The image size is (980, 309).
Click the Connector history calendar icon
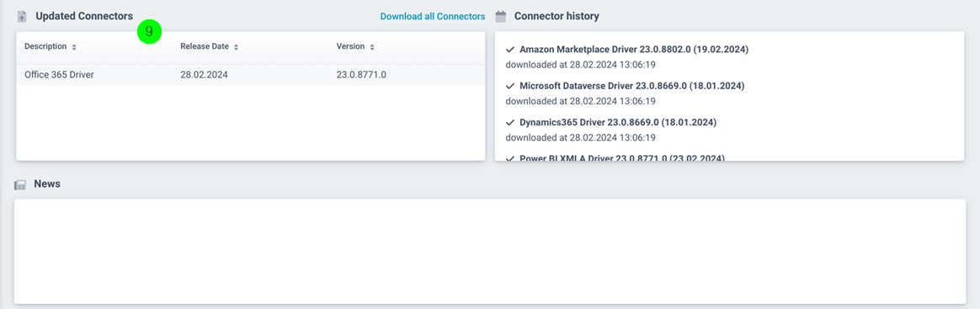[x=501, y=16]
